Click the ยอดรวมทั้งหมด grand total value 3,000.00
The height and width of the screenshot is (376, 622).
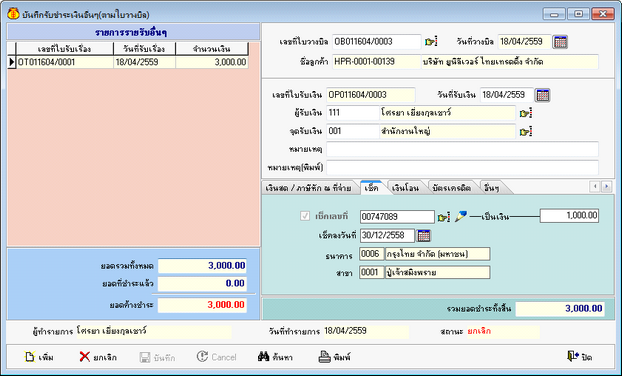coord(202,266)
